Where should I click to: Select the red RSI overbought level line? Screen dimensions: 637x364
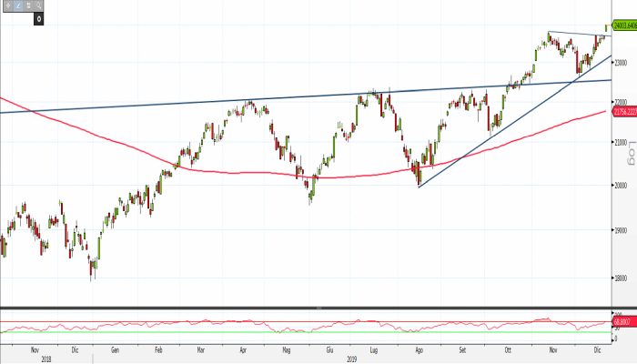tap(306, 322)
